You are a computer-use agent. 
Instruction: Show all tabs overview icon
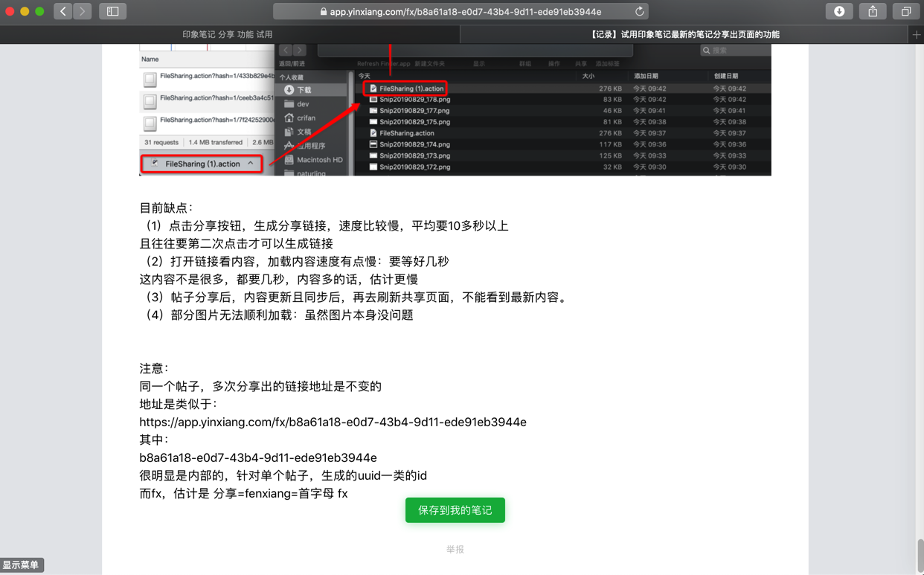point(906,11)
